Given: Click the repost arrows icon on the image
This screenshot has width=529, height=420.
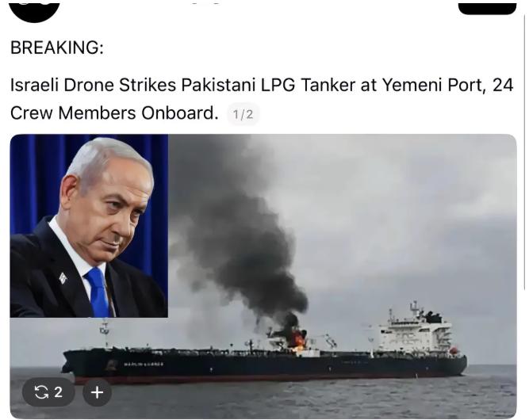Looking at the screenshot, I should click(41, 392).
